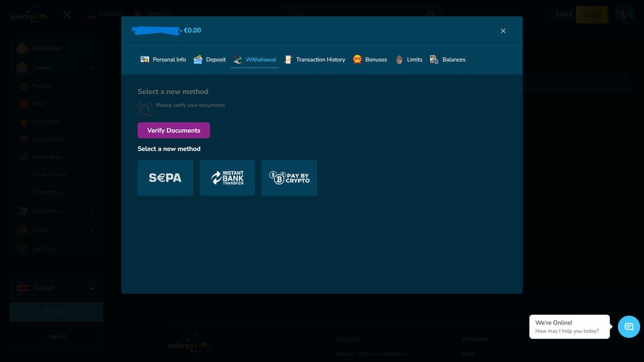
Task: Click the 'We're Online!' chat bubble
Action: (x=569, y=327)
